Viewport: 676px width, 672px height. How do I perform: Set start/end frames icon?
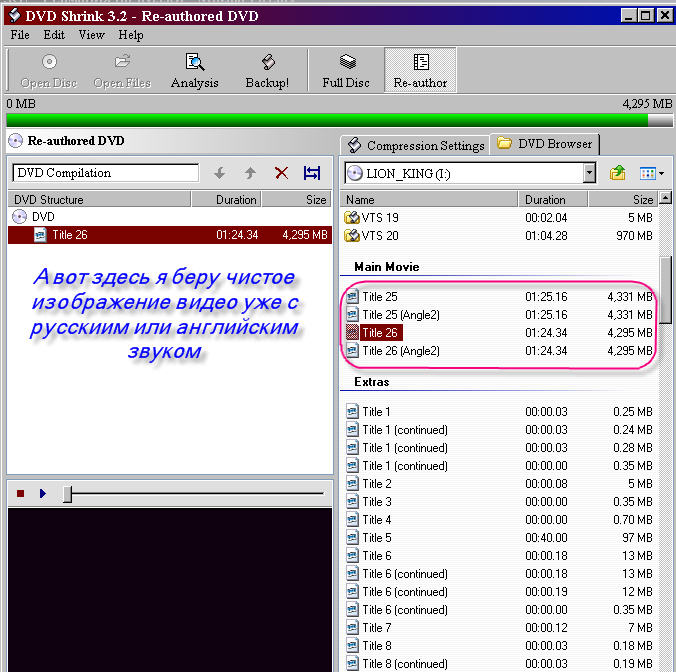pyautogui.click(x=312, y=173)
